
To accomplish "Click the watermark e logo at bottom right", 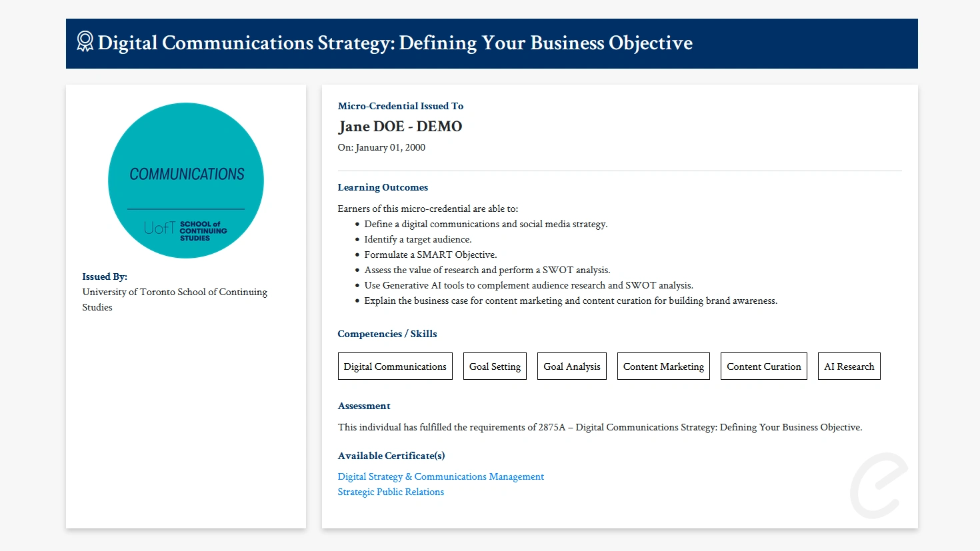I will tap(879, 486).
